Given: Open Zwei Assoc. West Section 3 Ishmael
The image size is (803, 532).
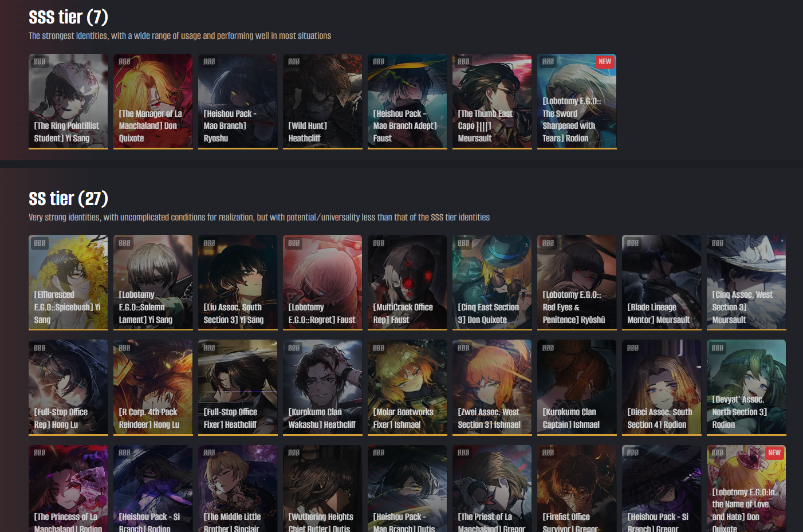Looking at the screenshot, I should [x=492, y=388].
